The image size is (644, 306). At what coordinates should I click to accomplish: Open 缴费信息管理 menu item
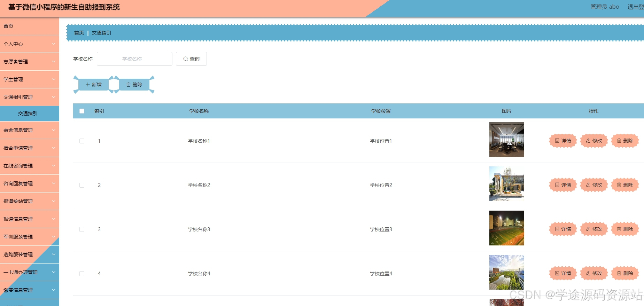(30, 290)
